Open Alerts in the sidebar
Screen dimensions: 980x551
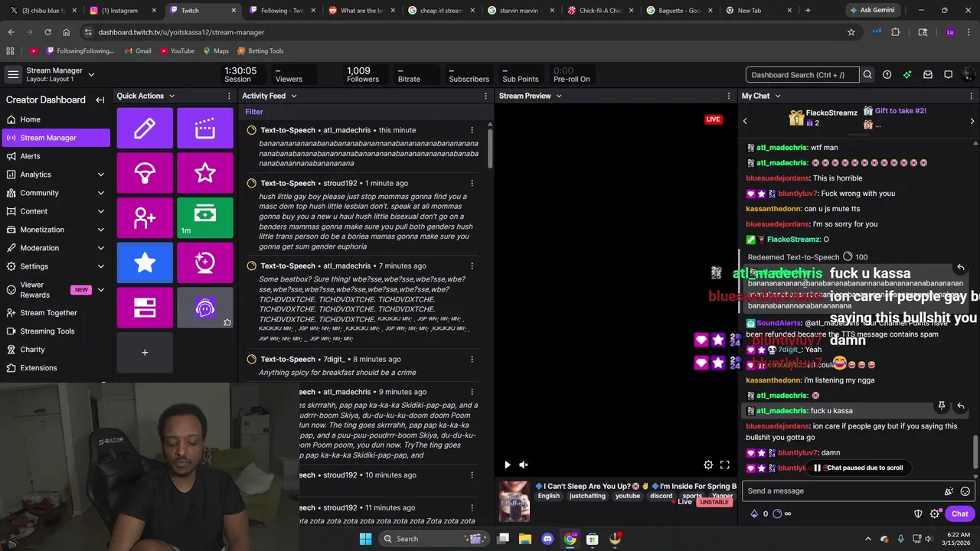(x=55, y=156)
